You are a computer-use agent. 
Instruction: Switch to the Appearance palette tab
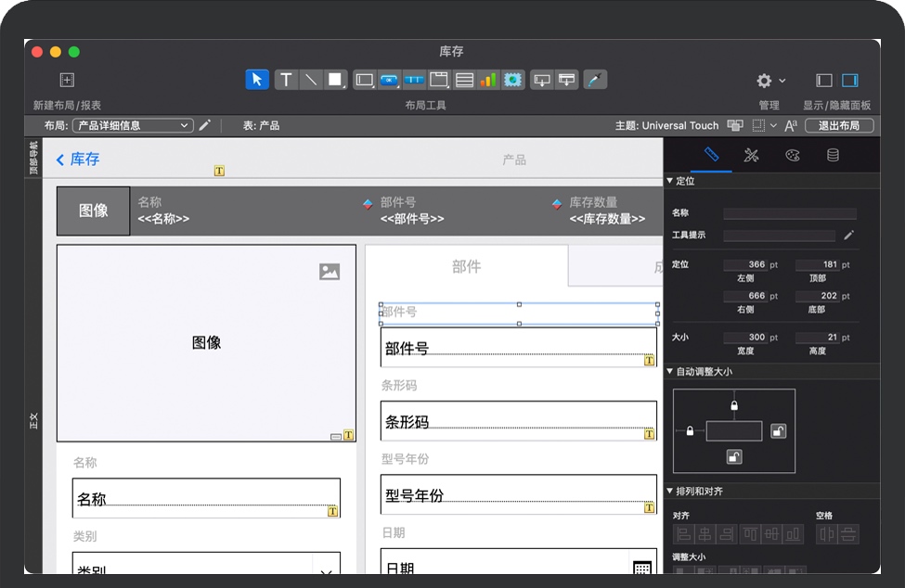point(792,155)
